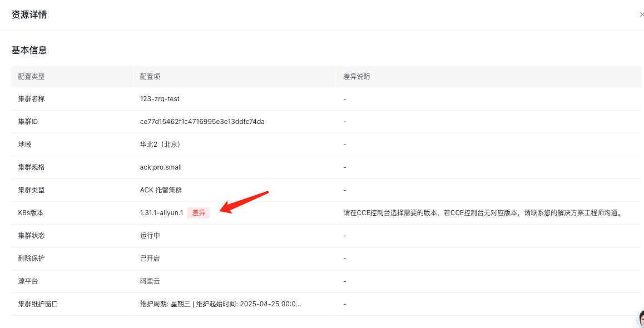Select the version 1.31.1-aliyun.1
The image size is (644, 328).
pos(161,213)
